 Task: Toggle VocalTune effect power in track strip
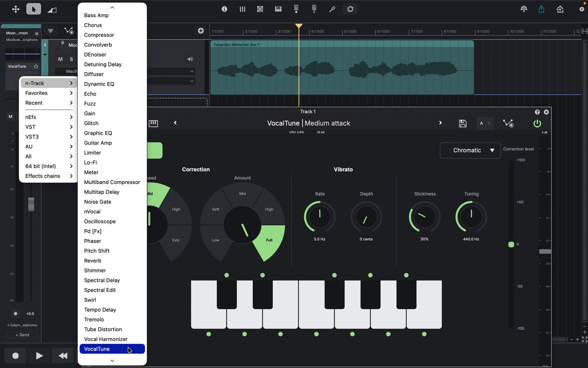tap(36, 67)
